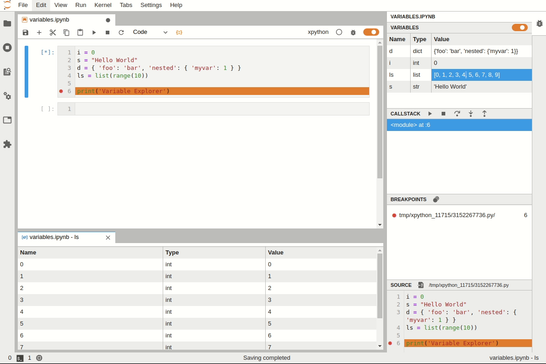546x364 pixels.
Task: Open the extension manager puzzle icon
Action: click(x=7, y=144)
